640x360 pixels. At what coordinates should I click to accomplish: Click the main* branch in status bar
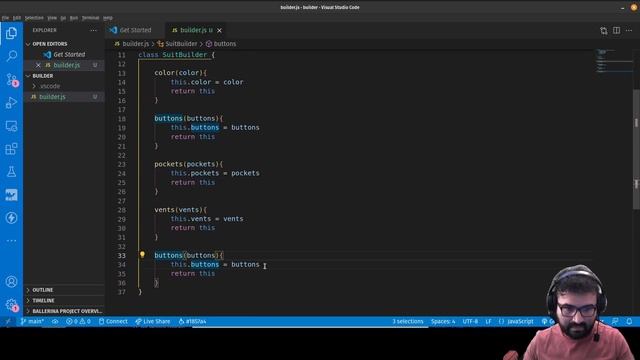pyautogui.click(x=32, y=322)
